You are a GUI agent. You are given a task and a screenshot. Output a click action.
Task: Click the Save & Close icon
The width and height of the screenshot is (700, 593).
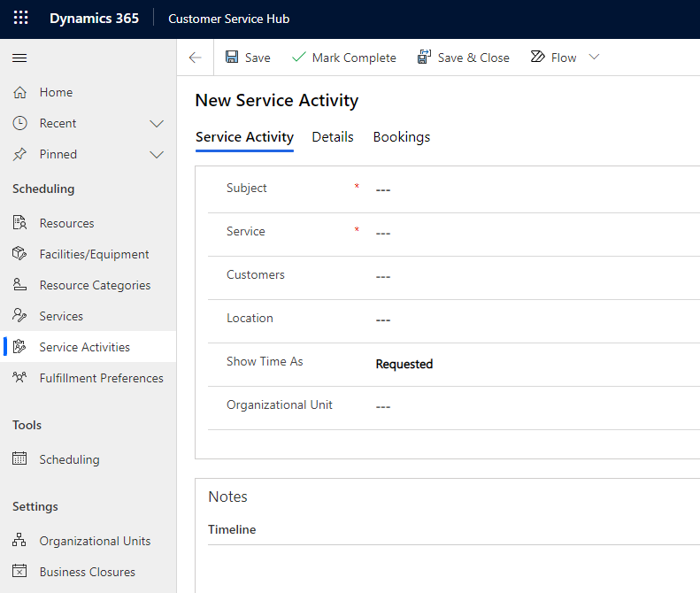tap(424, 57)
